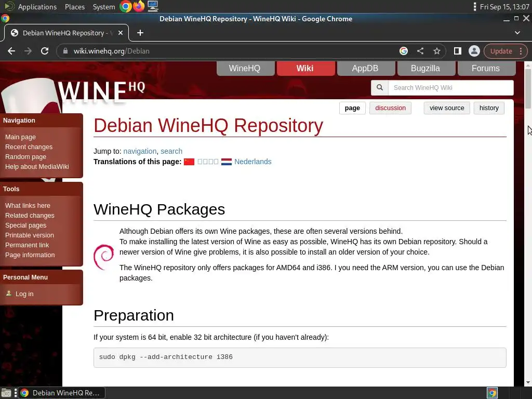
Task: Open Recent changes in the sidebar
Action: [29, 147]
